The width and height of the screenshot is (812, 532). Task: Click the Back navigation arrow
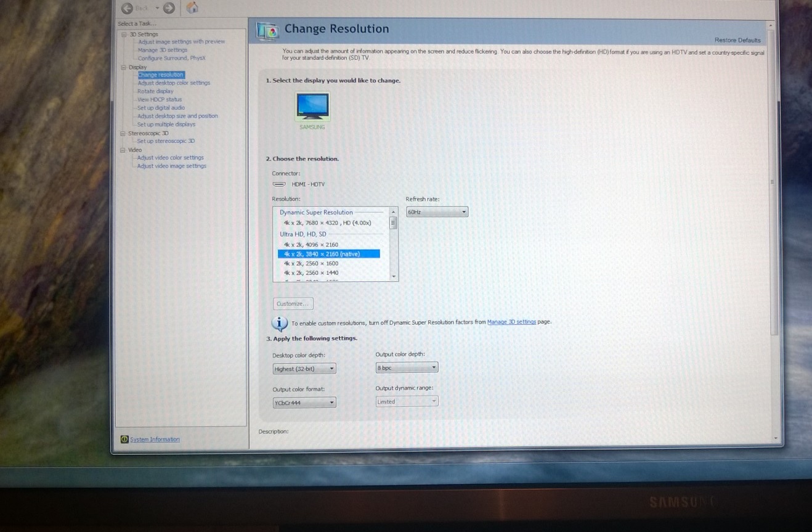tap(128, 8)
